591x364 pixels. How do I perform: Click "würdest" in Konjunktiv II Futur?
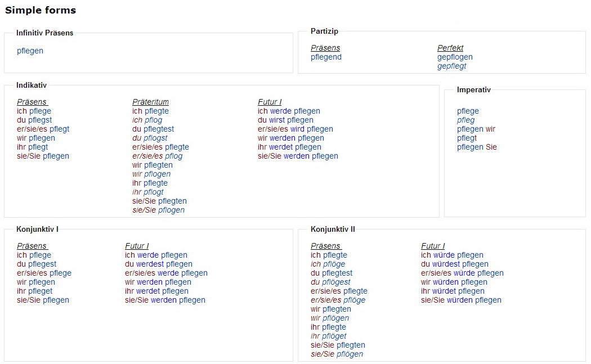(x=446, y=264)
